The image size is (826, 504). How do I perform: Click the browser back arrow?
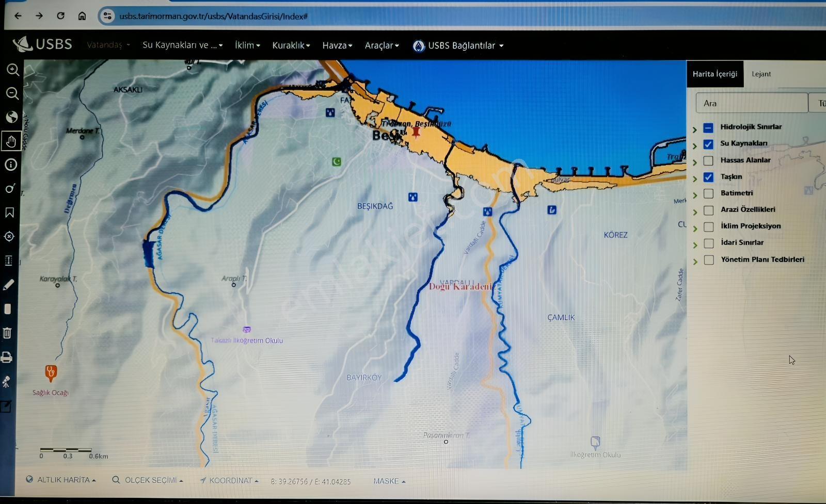point(18,16)
